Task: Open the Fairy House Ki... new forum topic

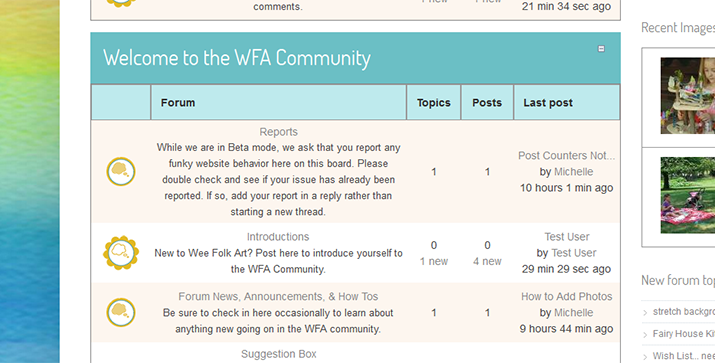Action: [684, 333]
